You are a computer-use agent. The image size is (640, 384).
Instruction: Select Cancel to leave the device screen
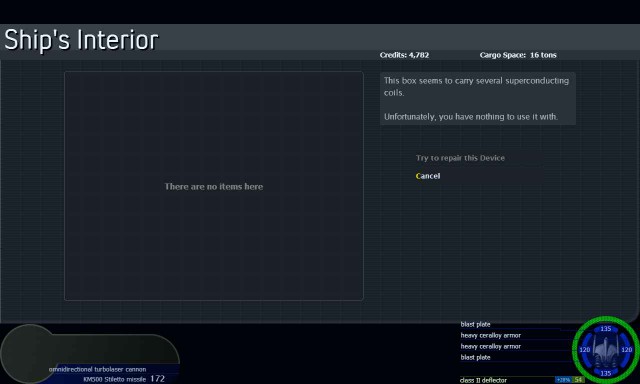[x=428, y=176]
